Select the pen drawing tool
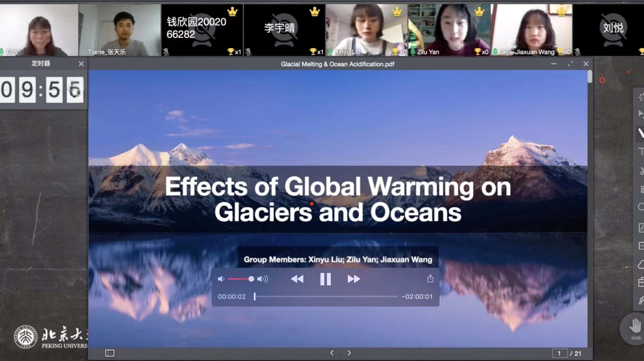 [x=640, y=133]
